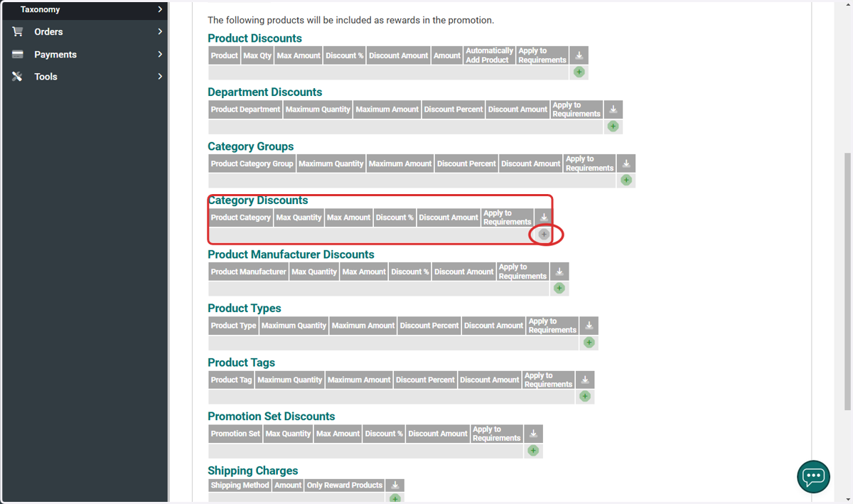Click the Product Department column header
The width and height of the screenshot is (853, 504).
click(x=245, y=109)
